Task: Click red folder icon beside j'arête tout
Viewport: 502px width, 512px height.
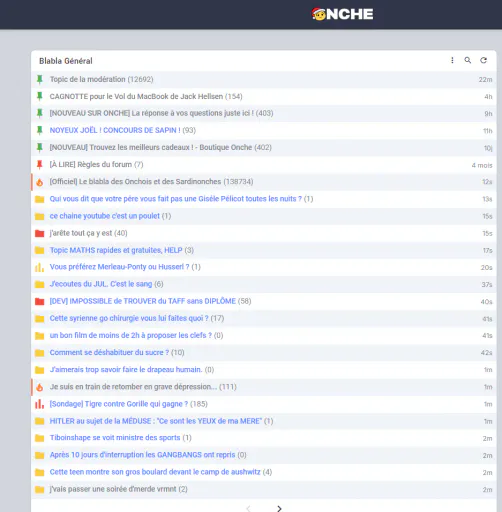Action: coord(40,233)
